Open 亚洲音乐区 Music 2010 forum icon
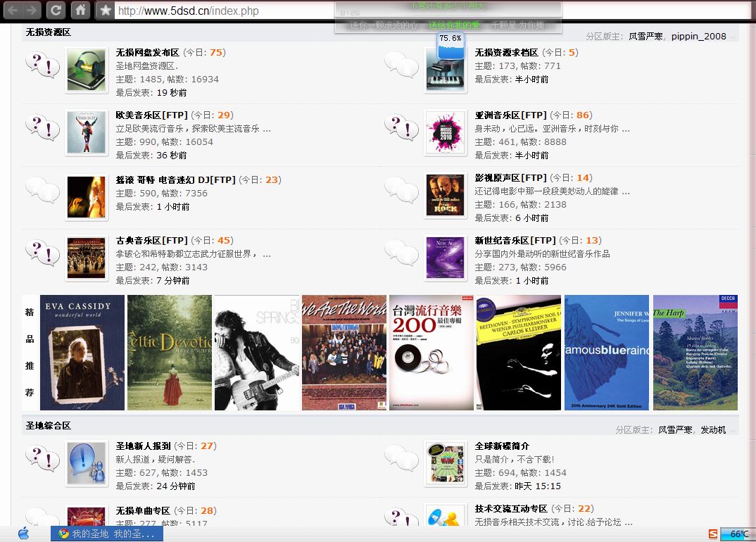 pyautogui.click(x=446, y=133)
